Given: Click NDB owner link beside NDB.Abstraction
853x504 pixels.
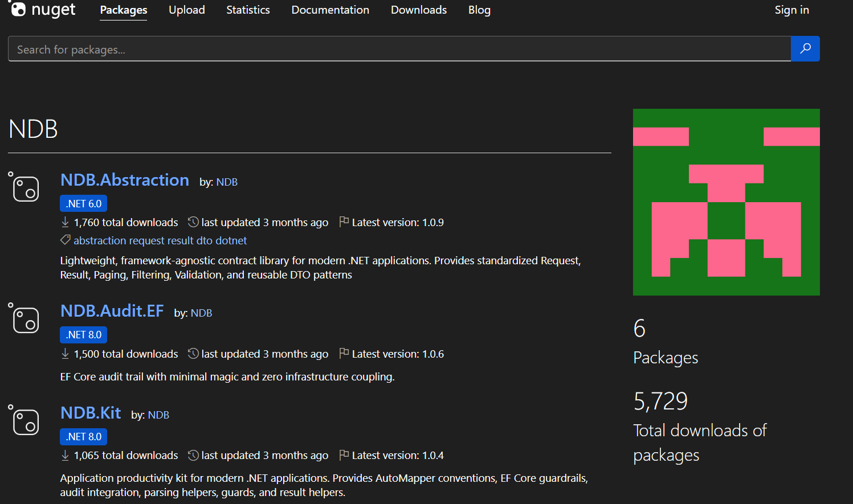Looking at the screenshot, I should 227,182.
